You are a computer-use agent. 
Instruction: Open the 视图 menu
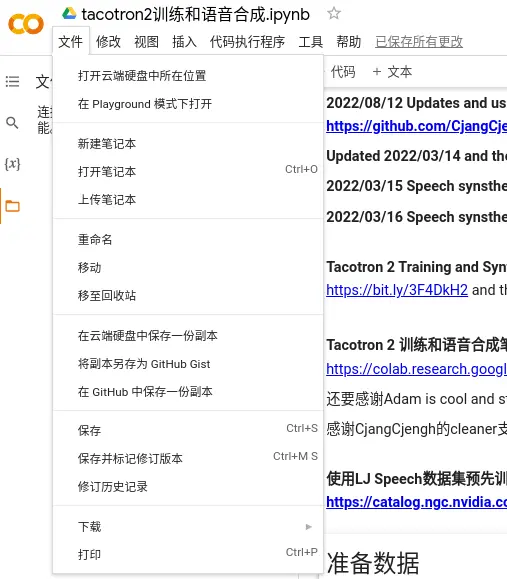[x=146, y=41]
